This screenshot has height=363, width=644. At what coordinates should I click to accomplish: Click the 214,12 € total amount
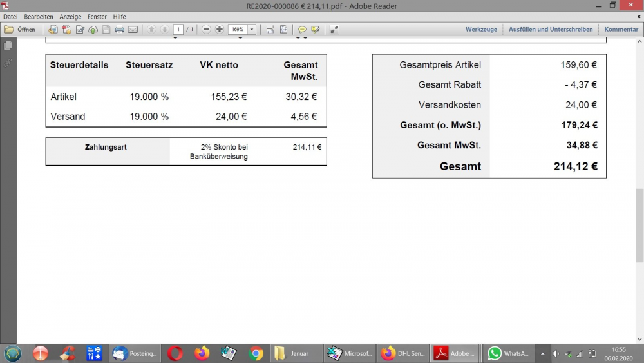pos(575,166)
